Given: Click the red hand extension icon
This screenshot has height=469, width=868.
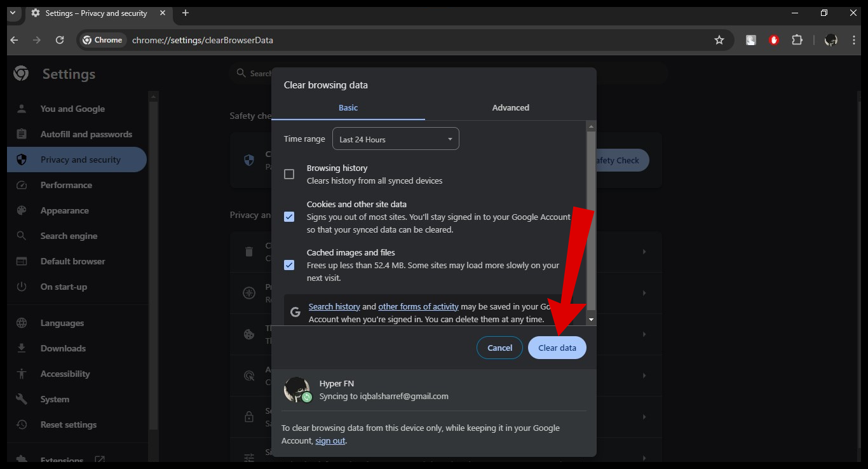Looking at the screenshot, I should [774, 40].
